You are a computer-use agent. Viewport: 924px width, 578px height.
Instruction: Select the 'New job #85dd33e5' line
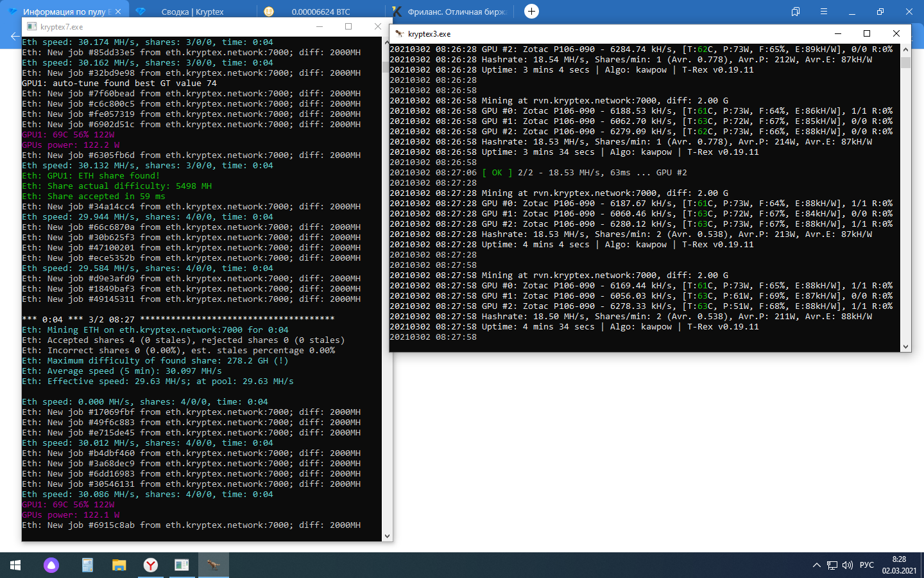pyautogui.click(x=191, y=53)
